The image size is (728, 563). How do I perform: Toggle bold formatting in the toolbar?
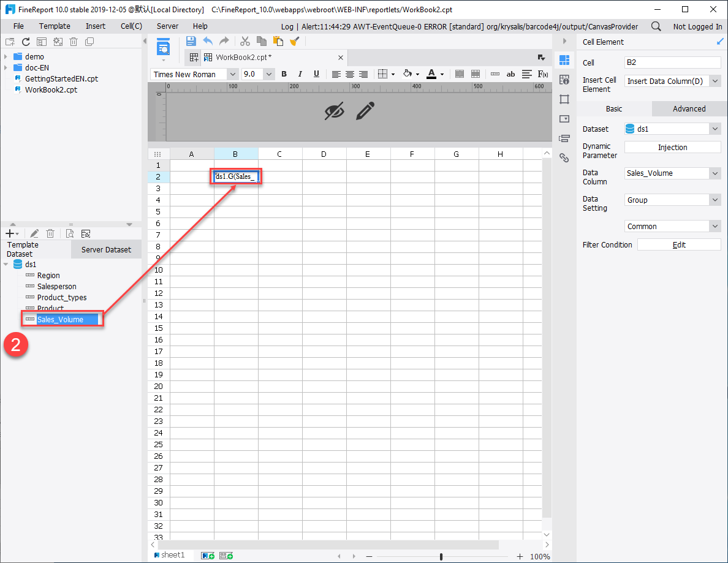pyautogui.click(x=284, y=74)
